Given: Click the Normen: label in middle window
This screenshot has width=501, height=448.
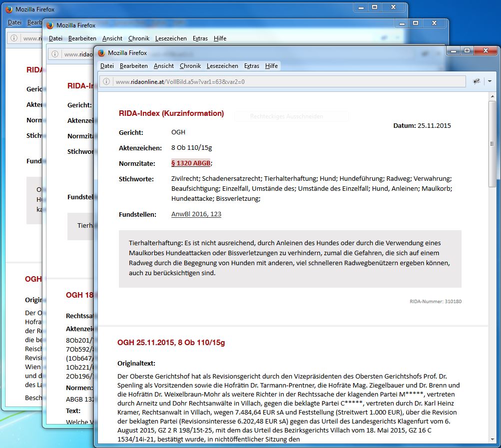Looking at the screenshot, I should coord(79,388).
